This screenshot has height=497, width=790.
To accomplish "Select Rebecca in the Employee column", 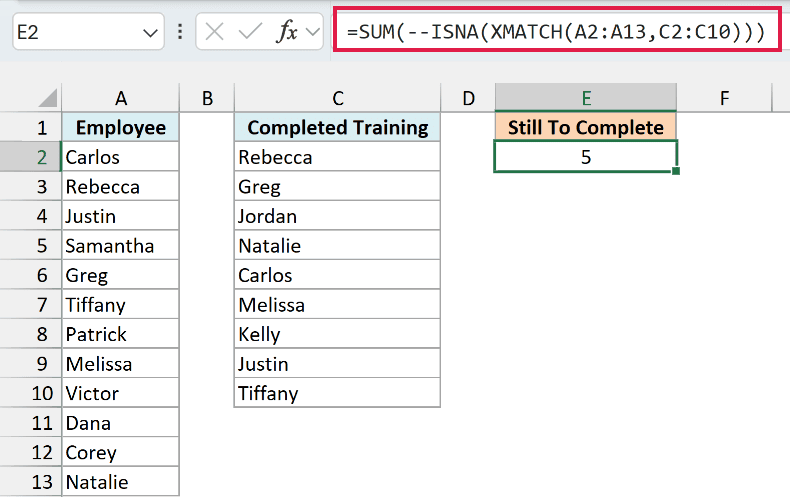I will click(x=120, y=187).
